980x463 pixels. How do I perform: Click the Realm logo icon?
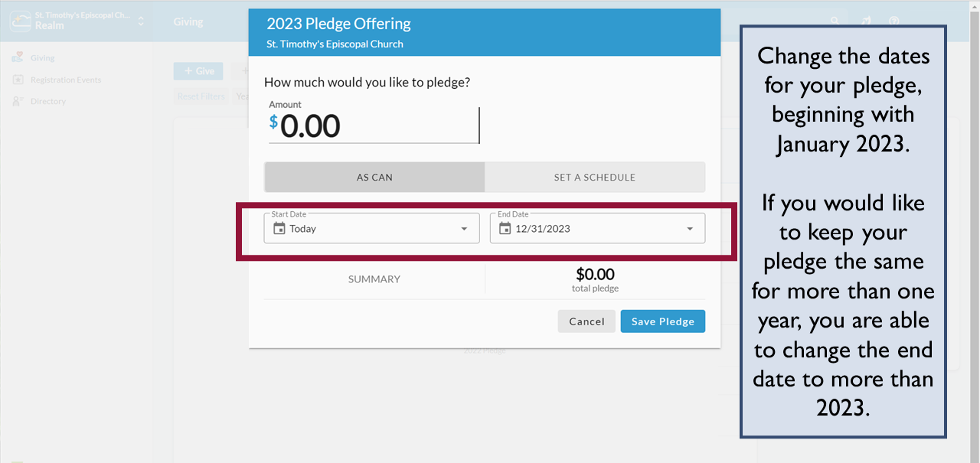pos(21,21)
